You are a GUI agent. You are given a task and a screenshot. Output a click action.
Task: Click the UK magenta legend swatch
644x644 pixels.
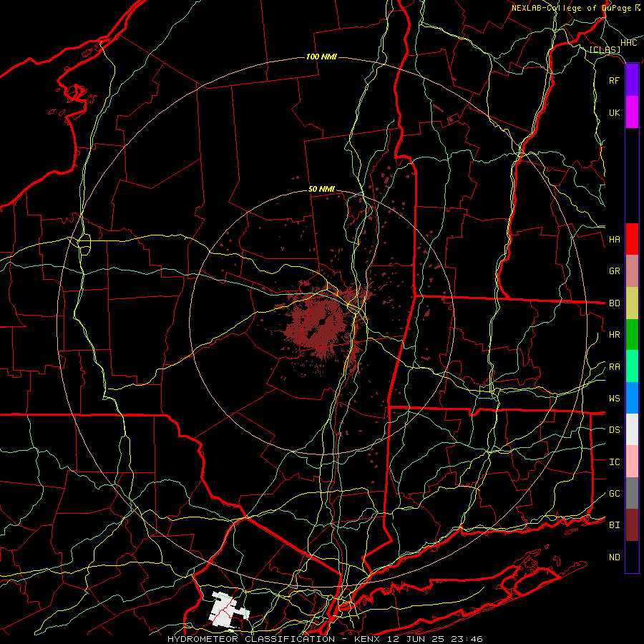632,112
